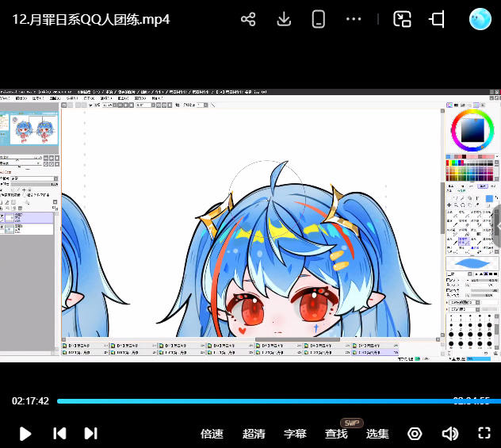Play the paused video
This screenshot has height=448, width=501.
point(25,434)
